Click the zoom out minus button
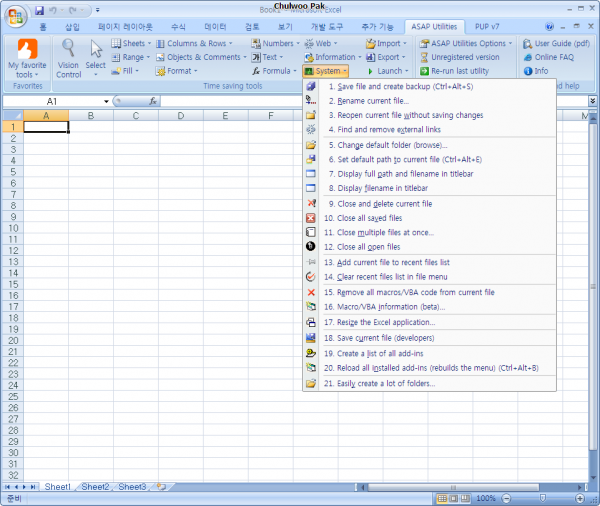Viewport: 600px width, 506px height. [x=506, y=498]
